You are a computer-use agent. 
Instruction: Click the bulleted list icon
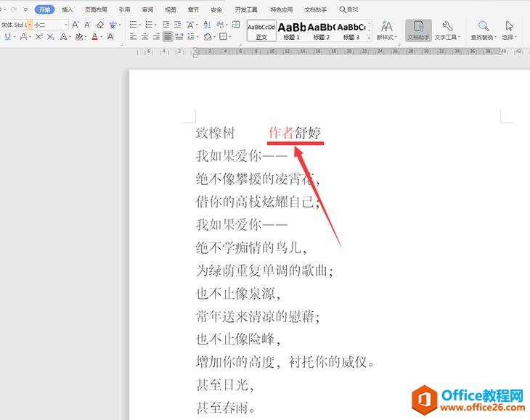click(x=133, y=25)
